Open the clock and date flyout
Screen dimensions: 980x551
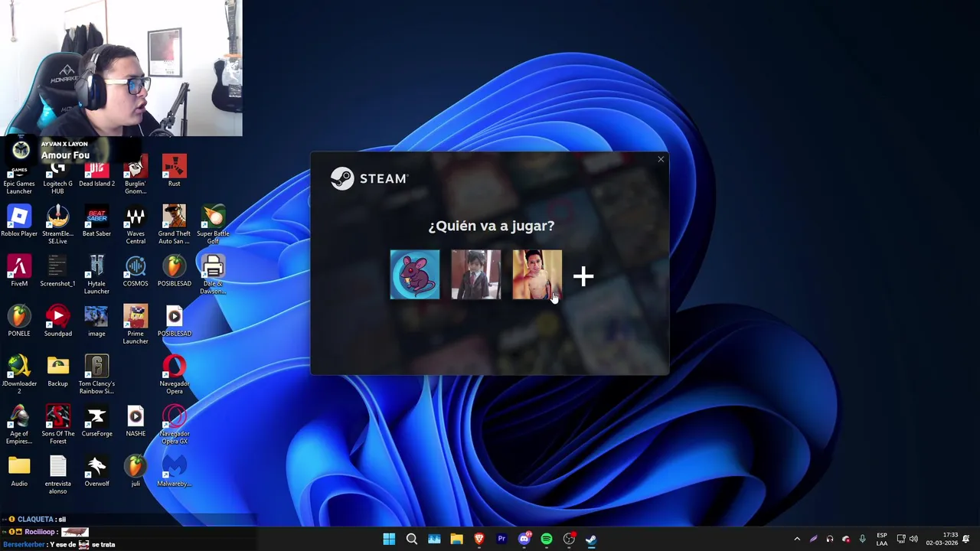point(942,539)
